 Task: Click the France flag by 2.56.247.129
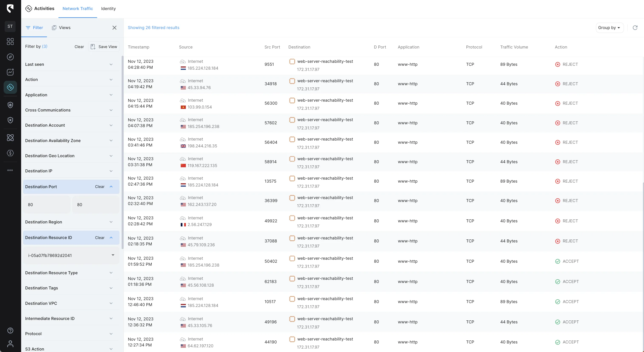(183, 225)
